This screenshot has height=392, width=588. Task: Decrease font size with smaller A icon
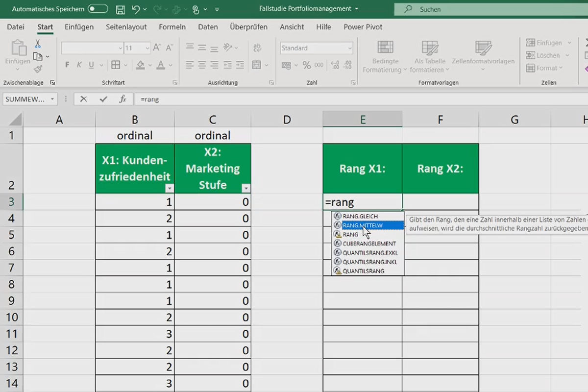point(170,48)
